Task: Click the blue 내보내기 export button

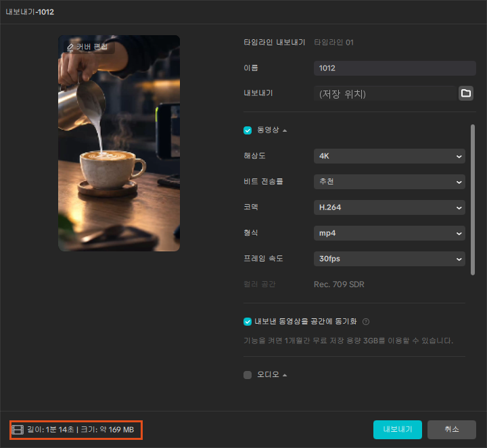Action: pyautogui.click(x=398, y=430)
